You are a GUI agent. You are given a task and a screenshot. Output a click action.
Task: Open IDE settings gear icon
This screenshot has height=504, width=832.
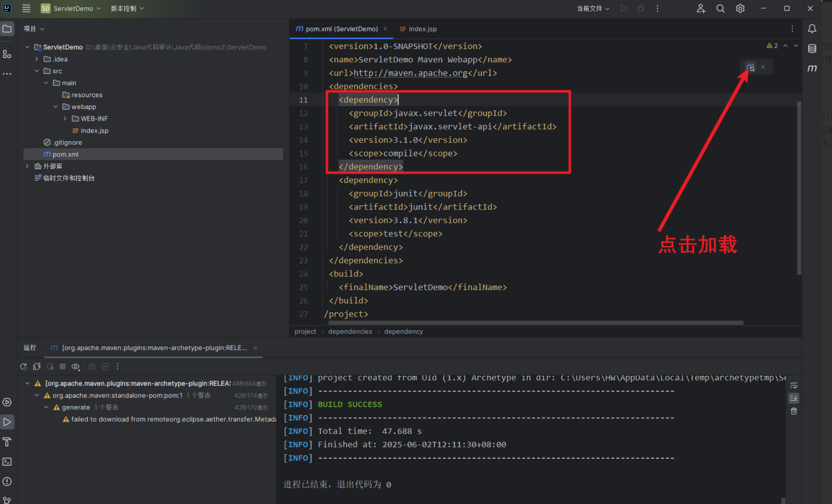coord(740,9)
